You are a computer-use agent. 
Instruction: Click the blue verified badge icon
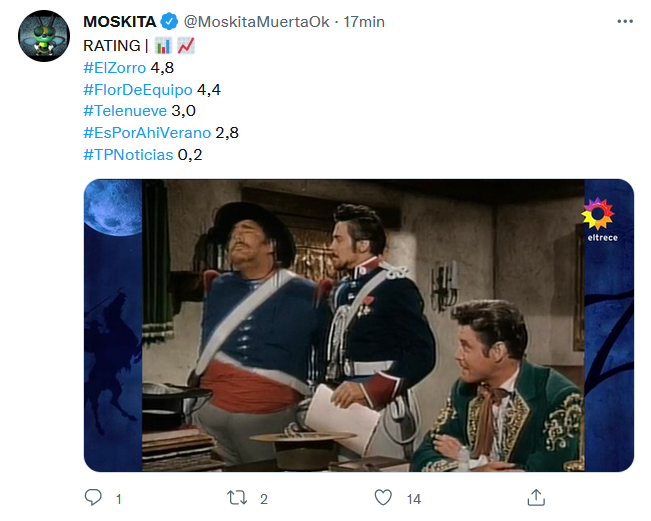pyautogui.click(x=169, y=22)
